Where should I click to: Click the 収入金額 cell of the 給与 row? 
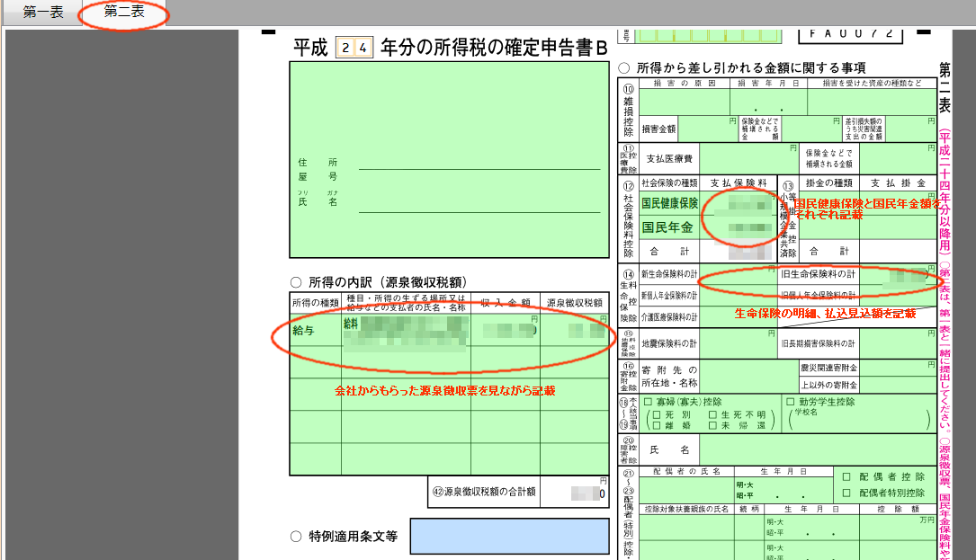(x=506, y=331)
